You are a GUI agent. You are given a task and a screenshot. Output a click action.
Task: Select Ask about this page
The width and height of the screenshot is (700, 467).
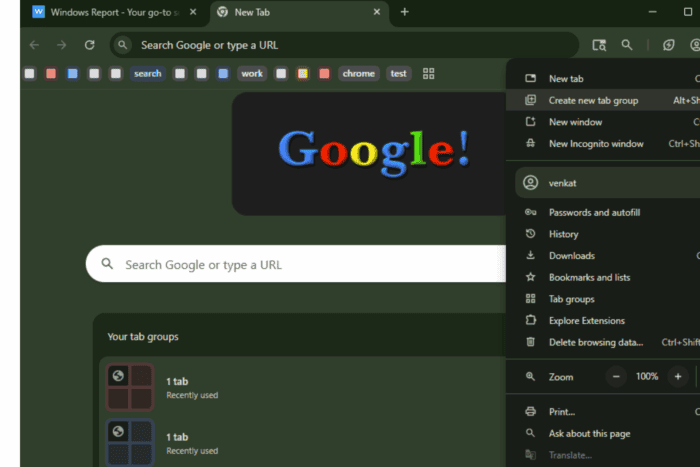603,434
